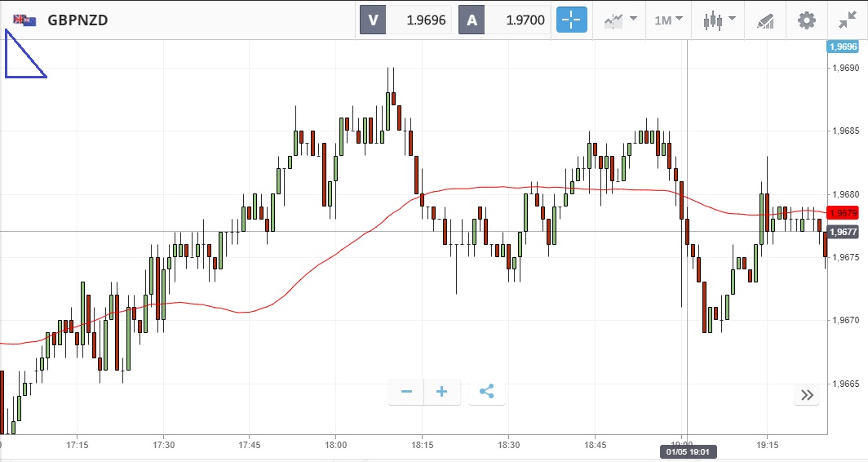The image size is (868, 462).
Task: Zoom out the chart with minus
Action: click(406, 392)
